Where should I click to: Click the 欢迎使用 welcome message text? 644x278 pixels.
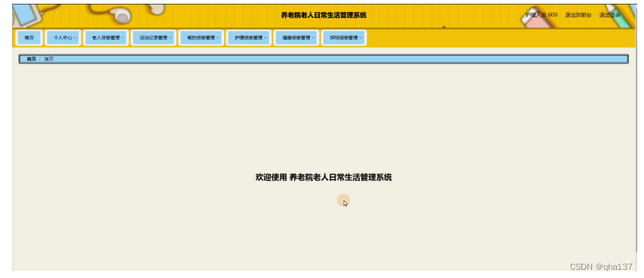coord(324,177)
